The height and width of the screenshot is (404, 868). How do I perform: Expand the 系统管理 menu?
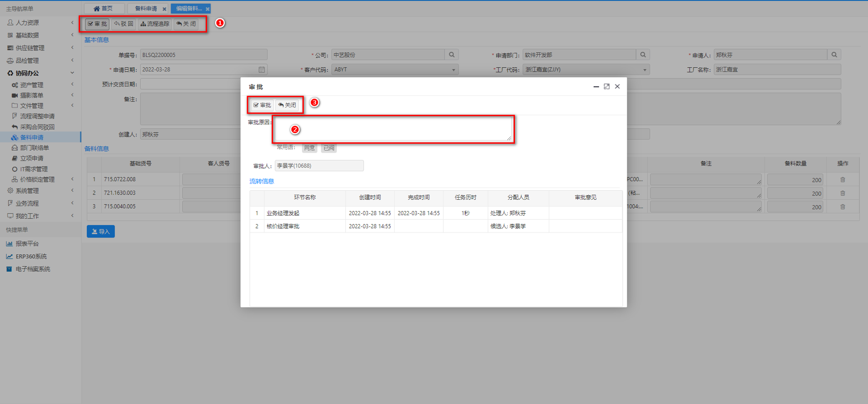click(x=40, y=191)
